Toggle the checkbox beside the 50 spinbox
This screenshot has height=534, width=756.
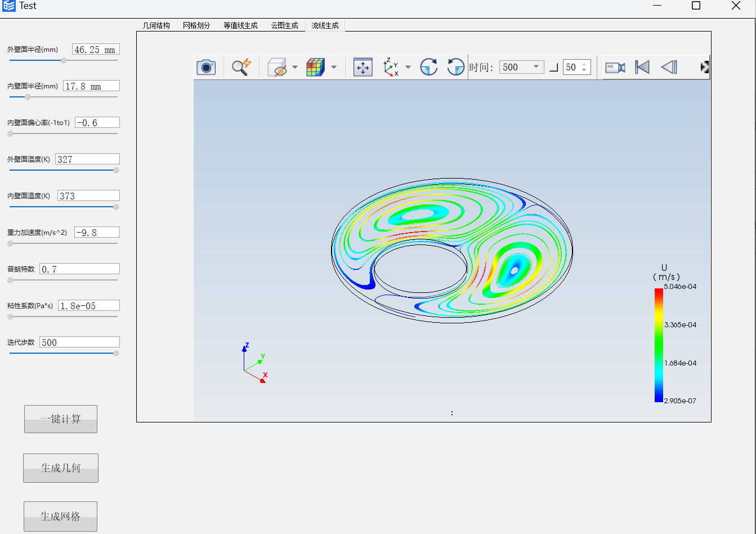coord(554,68)
